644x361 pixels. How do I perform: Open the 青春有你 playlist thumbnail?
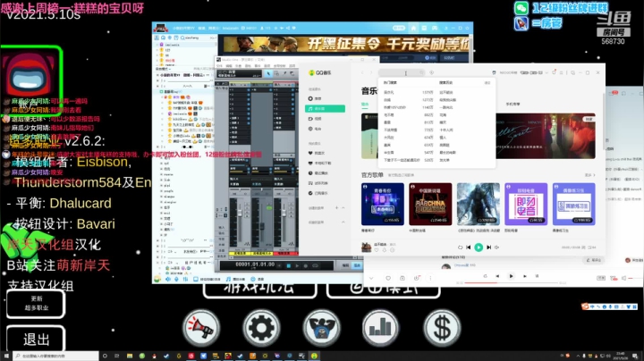(383, 205)
